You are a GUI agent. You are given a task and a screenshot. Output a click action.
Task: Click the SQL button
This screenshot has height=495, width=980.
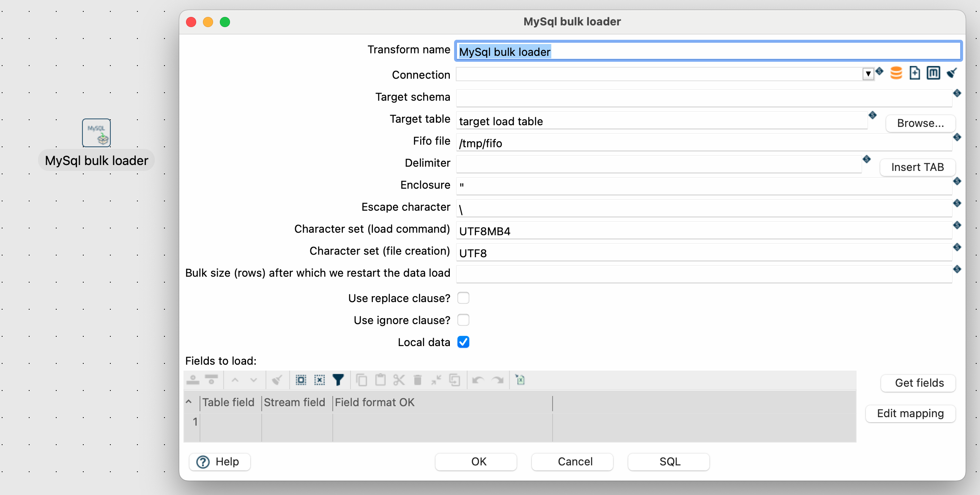[669, 462]
